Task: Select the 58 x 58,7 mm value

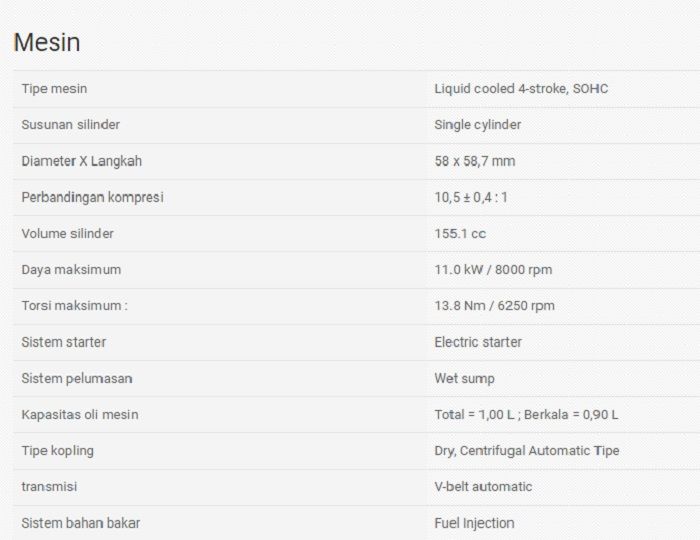Action: (474, 161)
